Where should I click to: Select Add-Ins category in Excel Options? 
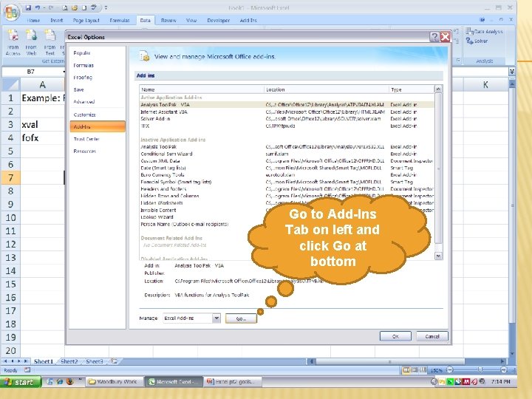click(x=98, y=126)
